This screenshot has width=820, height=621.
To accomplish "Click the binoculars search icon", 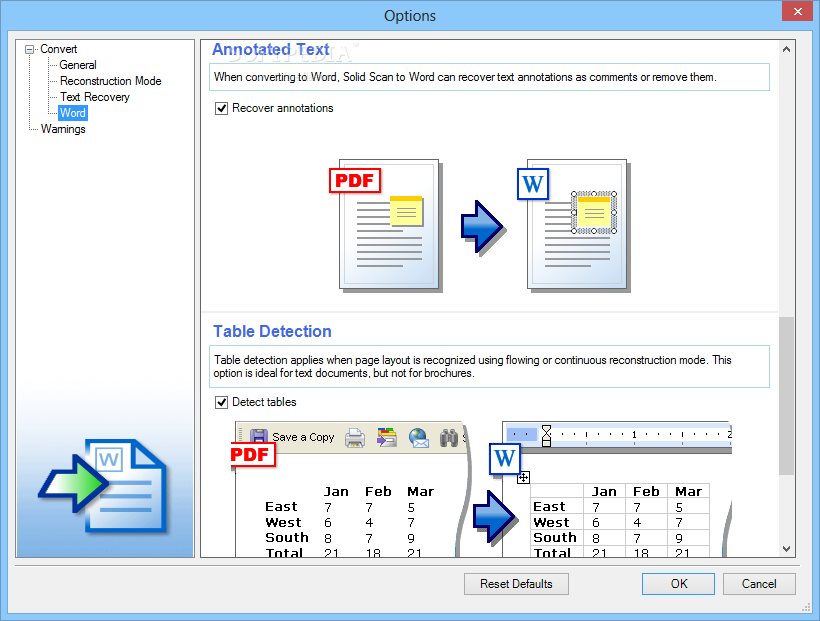I will (x=449, y=438).
